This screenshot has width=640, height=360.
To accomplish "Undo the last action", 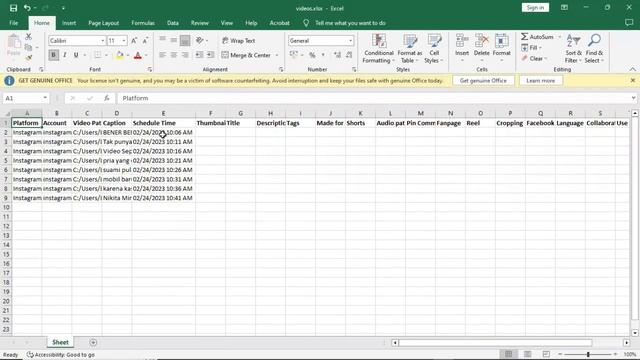I will pos(27,8).
